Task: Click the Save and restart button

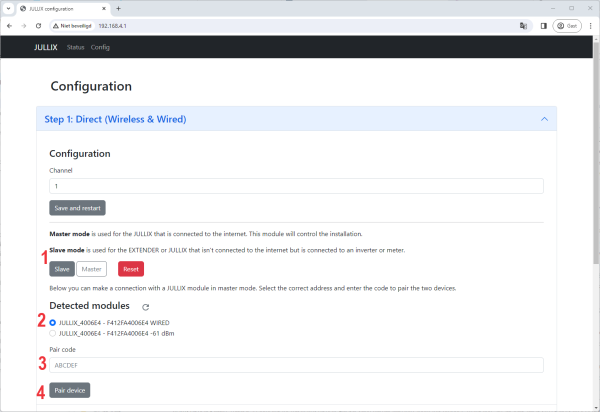Action: (x=77, y=208)
